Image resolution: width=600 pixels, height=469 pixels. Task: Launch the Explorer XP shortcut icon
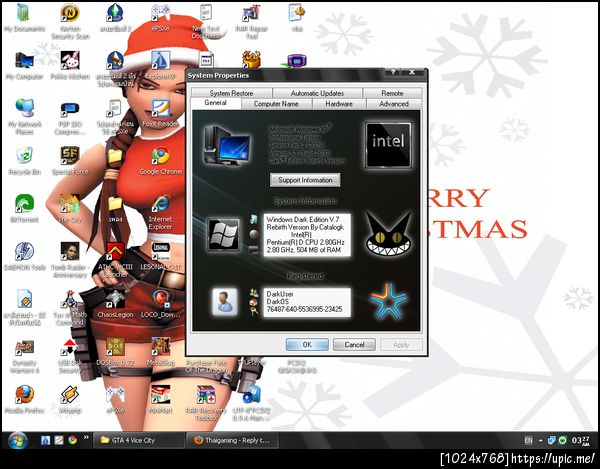click(x=160, y=65)
